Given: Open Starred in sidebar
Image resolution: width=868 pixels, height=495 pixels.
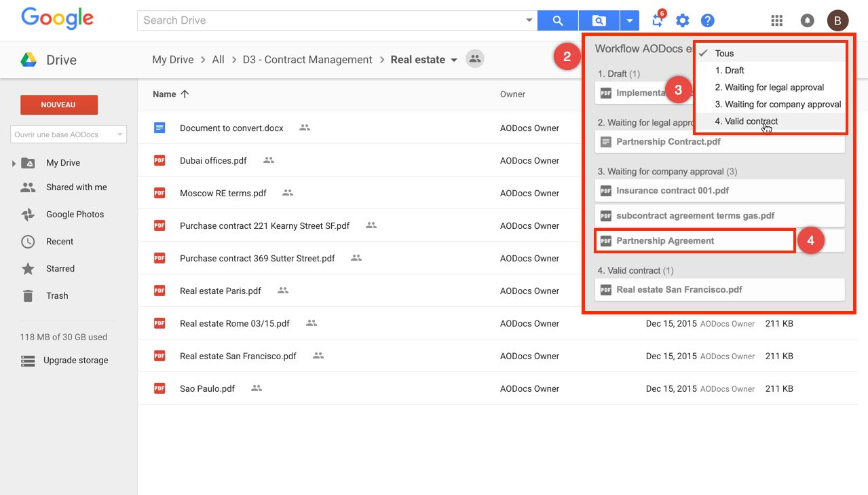Looking at the screenshot, I should (x=60, y=269).
